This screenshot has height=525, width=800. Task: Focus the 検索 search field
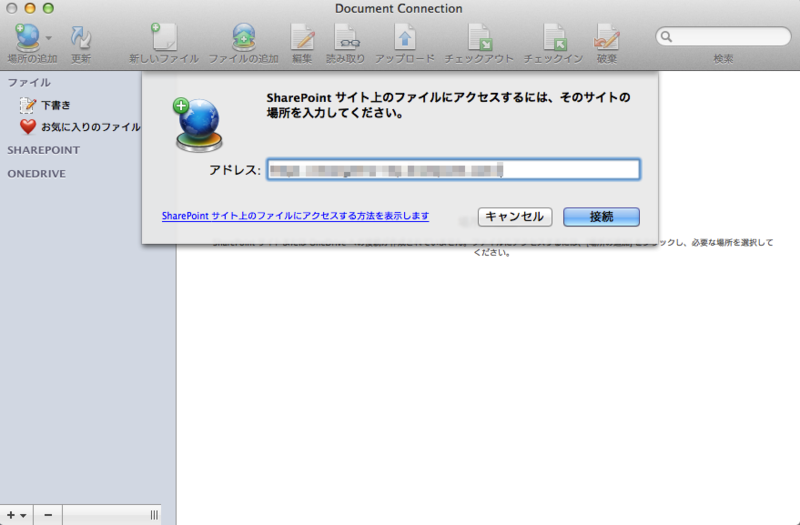pos(723,36)
